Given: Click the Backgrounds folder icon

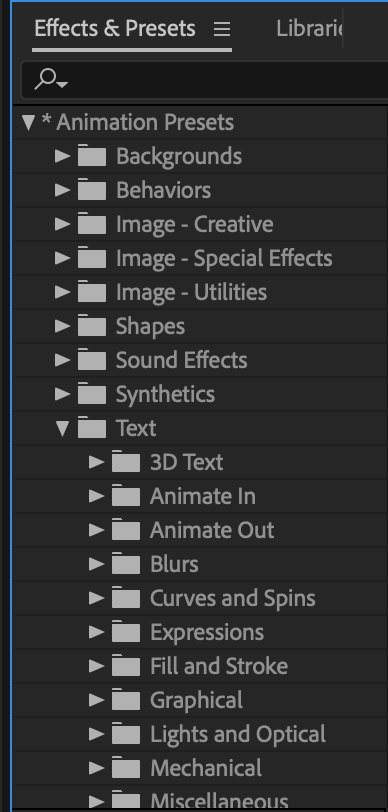Looking at the screenshot, I should [92, 156].
